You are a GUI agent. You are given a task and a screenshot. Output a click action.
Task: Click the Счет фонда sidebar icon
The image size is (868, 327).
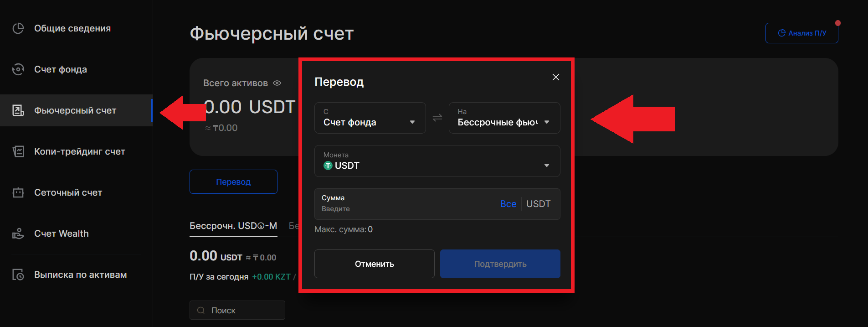(x=18, y=69)
